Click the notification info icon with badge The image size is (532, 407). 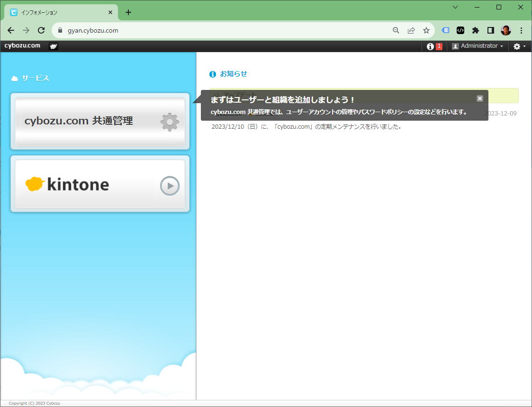[x=434, y=46]
